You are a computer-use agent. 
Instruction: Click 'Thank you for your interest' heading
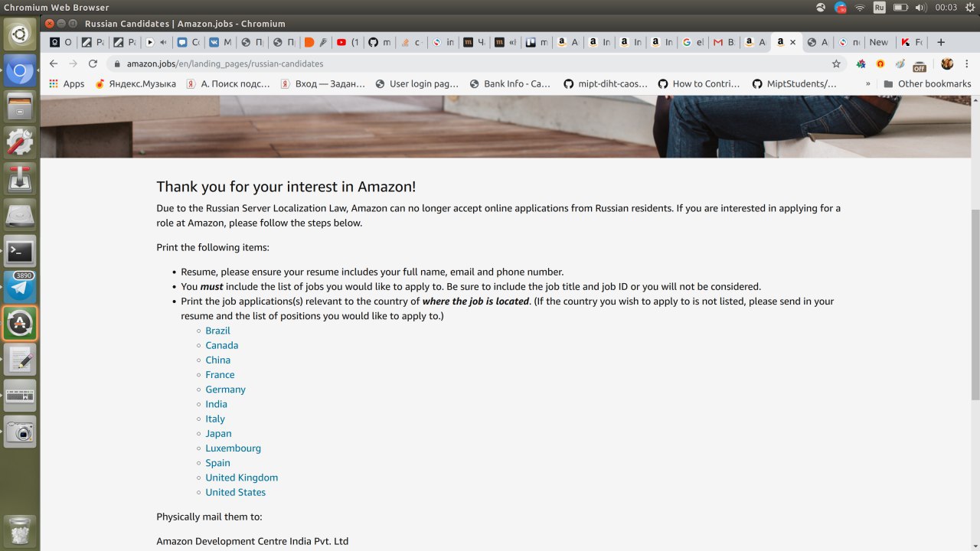(286, 187)
